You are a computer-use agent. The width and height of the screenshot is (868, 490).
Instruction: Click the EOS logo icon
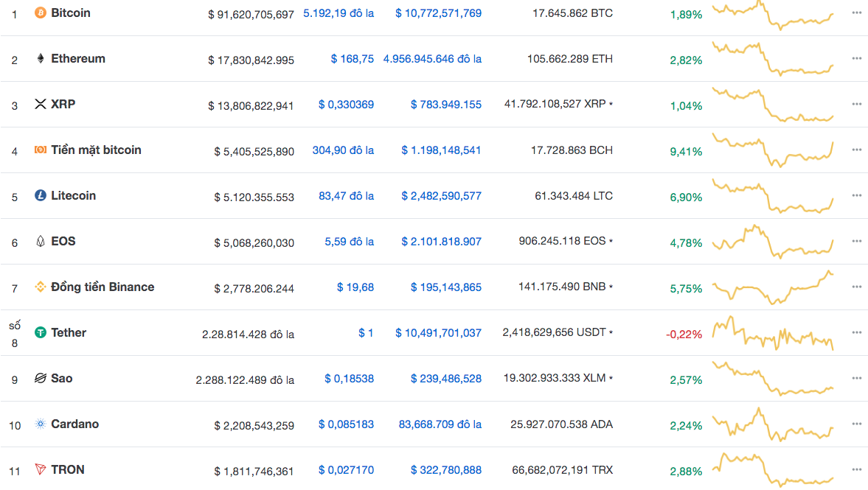click(x=41, y=241)
